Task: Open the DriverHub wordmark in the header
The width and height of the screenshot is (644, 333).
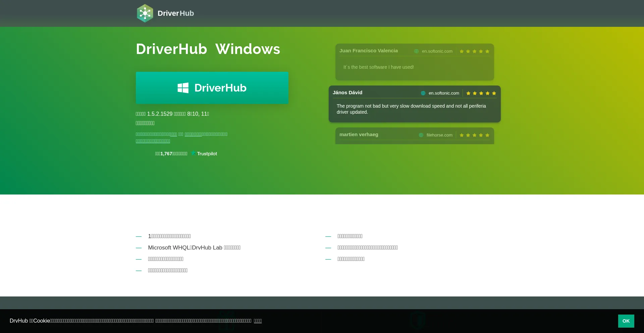Action: 176,13
